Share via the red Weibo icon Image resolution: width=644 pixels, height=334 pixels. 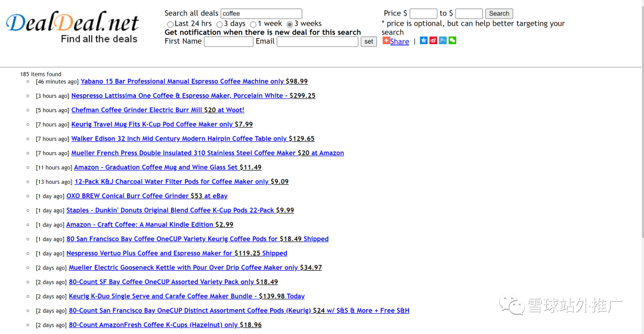[x=434, y=41]
